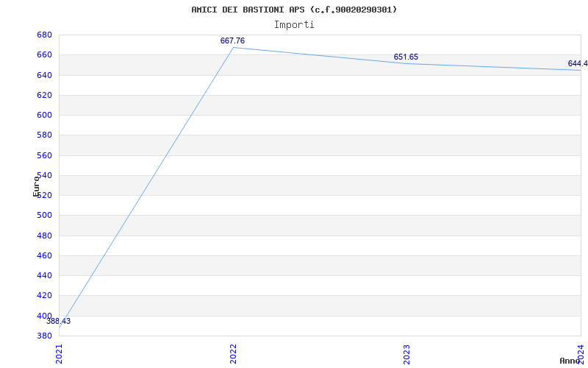Click the 651.65 data label
The image size is (588, 368).
(x=406, y=57)
